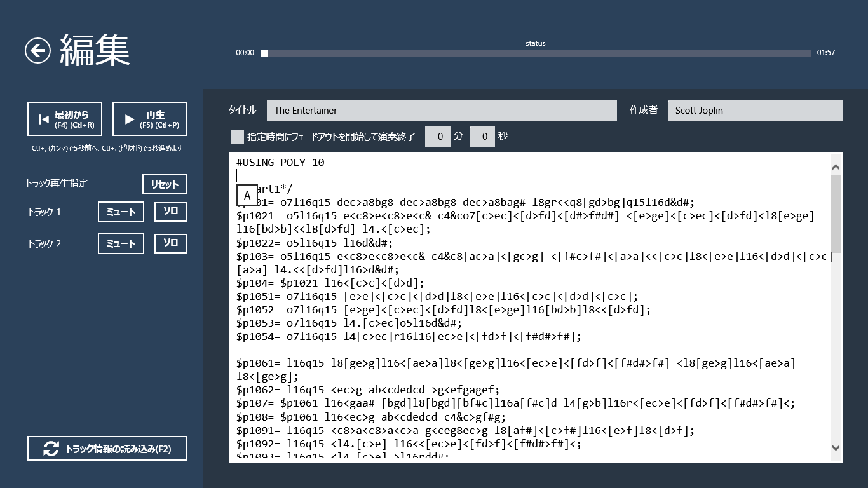This screenshot has width=868, height=488.
Task: Restart playback with 最初から button
Action: (65, 119)
